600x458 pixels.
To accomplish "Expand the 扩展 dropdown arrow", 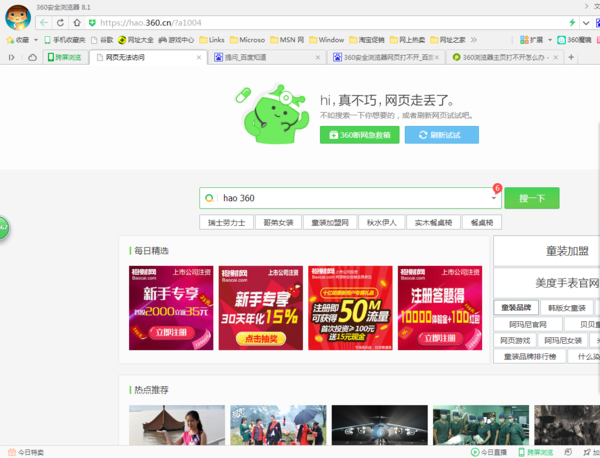I will 550,40.
